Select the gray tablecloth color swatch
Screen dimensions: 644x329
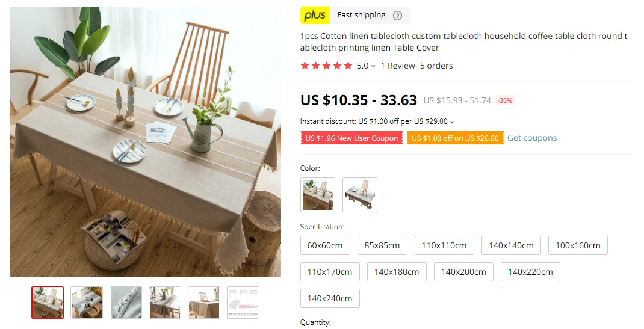(x=360, y=195)
